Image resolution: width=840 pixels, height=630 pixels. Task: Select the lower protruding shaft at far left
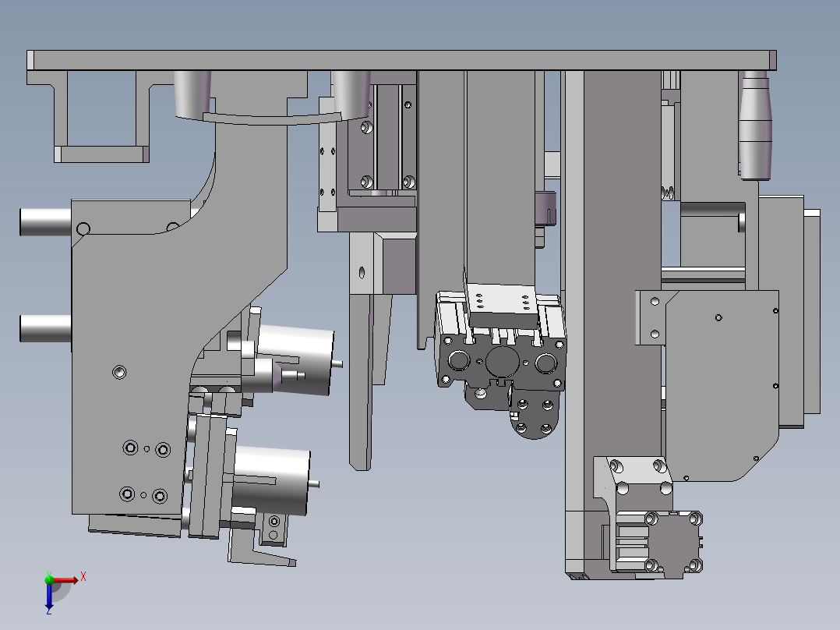coord(45,328)
